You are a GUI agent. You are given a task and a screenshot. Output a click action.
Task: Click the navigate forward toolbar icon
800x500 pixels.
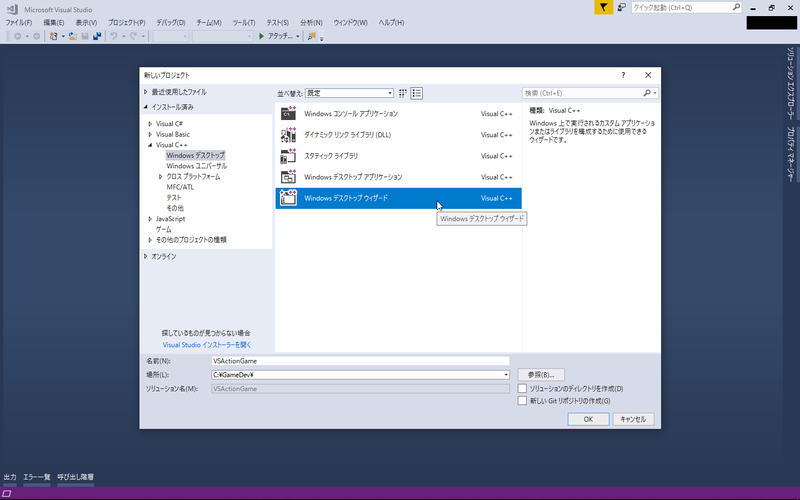(36, 36)
